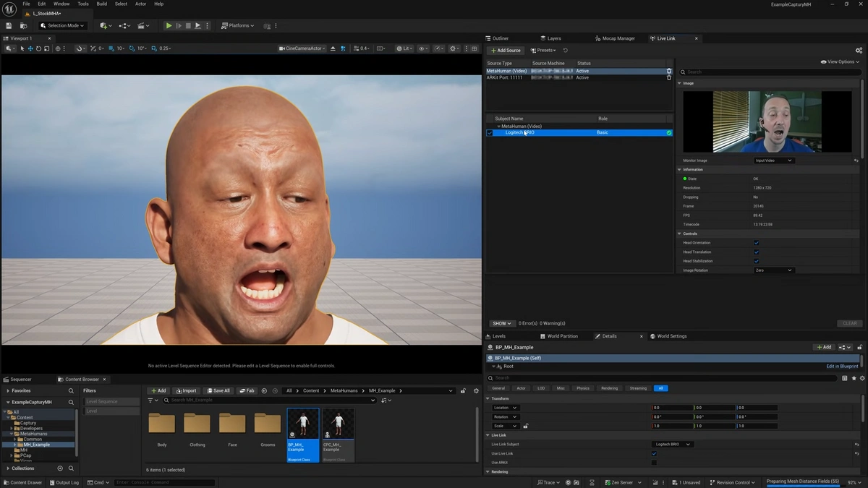Click the quick add content toolbar icon

(x=104, y=25)
